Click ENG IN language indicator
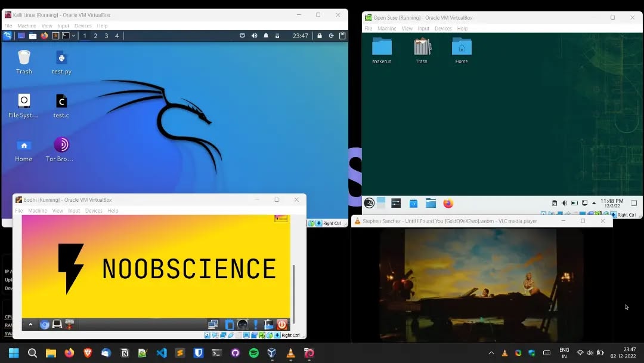 [564, 353]
